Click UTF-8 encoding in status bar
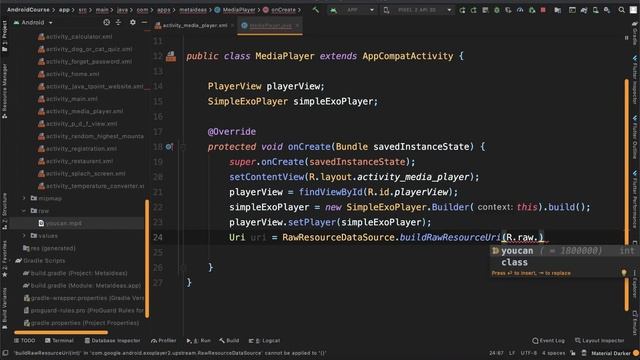The height and width of the screenshot is (360, 640). pyautogui.click(x=529, y=353)
